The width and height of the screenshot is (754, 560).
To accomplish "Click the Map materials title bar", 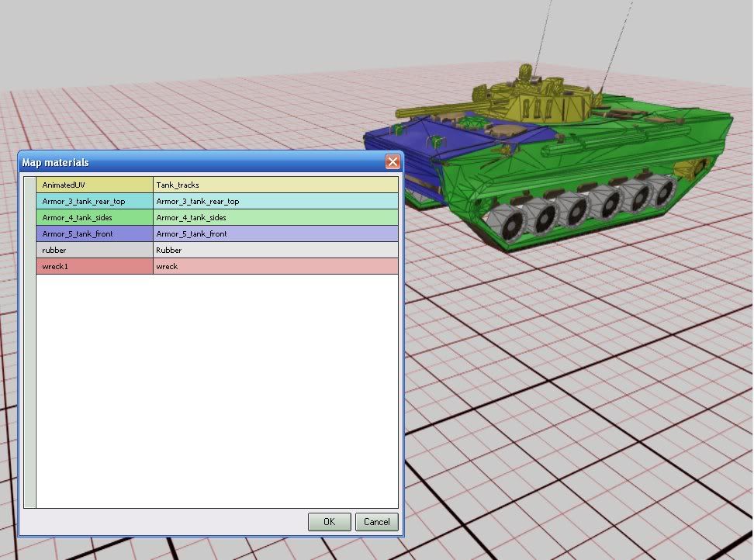I will 194,162.
